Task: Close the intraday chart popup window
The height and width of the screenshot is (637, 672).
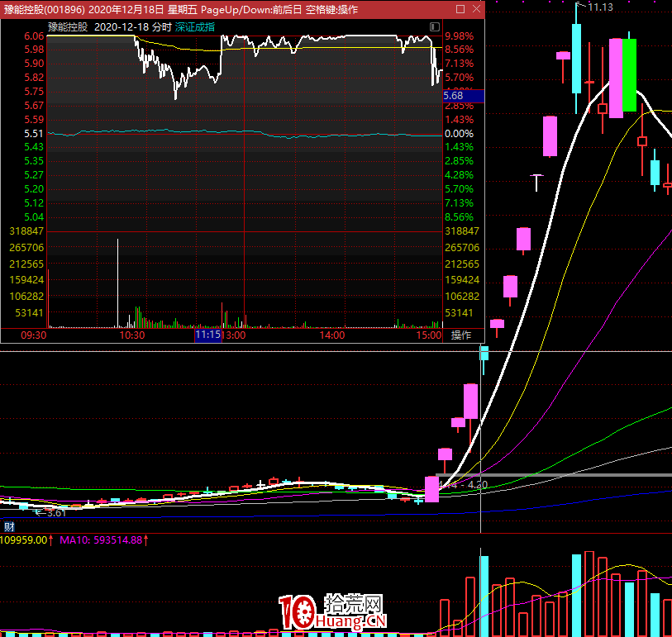Action: point(476,9)
